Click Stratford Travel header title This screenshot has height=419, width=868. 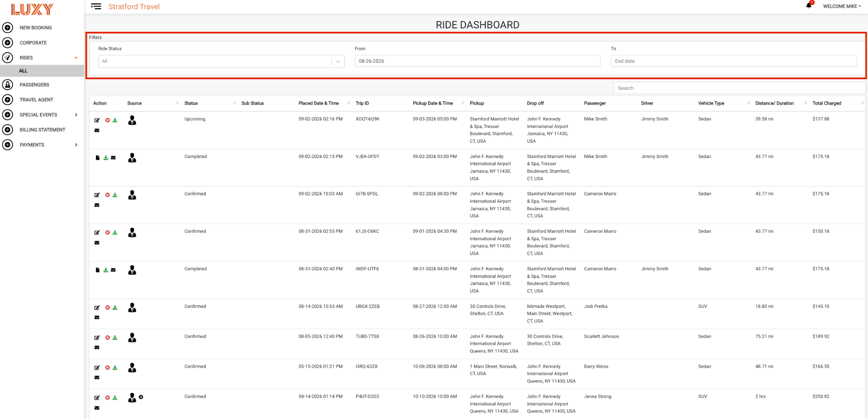(x=134, y=7)
